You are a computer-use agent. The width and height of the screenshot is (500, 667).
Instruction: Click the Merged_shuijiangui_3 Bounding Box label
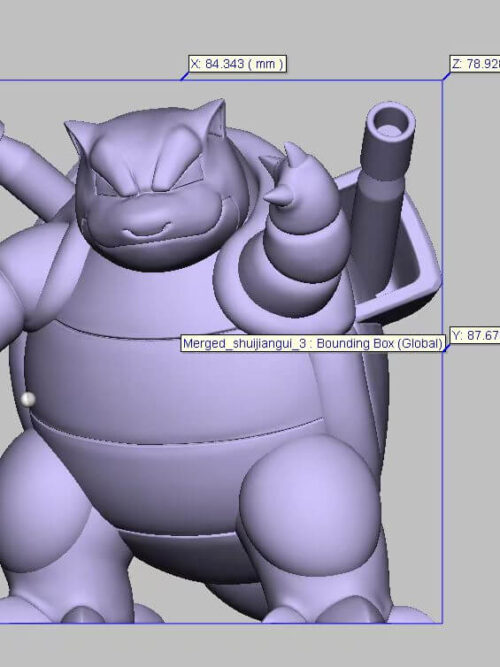pos(313,343)
